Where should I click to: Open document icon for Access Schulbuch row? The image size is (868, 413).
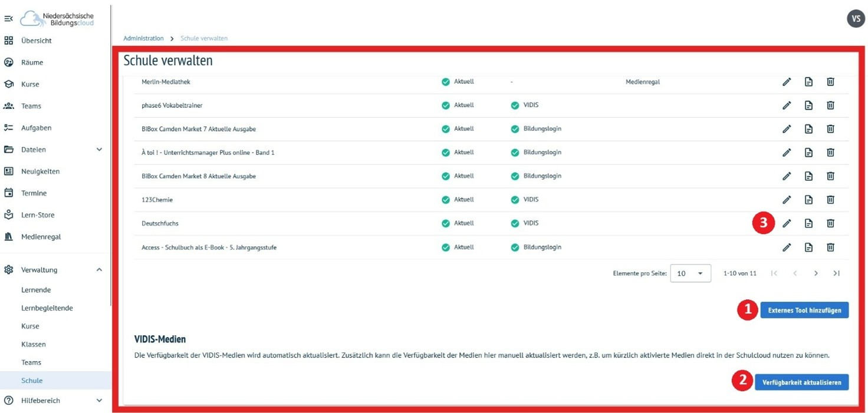coord(808,247)
